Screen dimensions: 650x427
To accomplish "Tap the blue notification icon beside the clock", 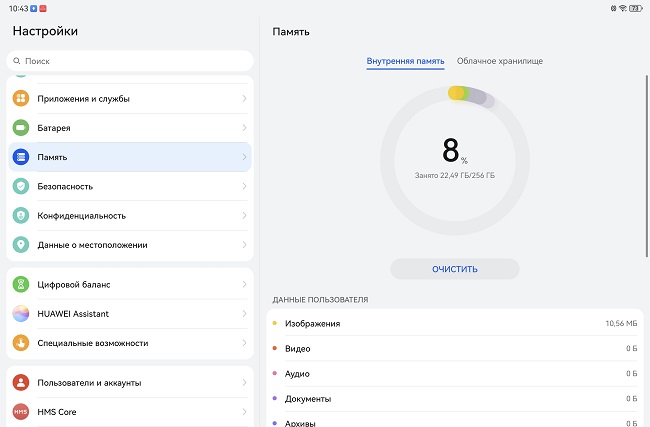I will 34,8.
